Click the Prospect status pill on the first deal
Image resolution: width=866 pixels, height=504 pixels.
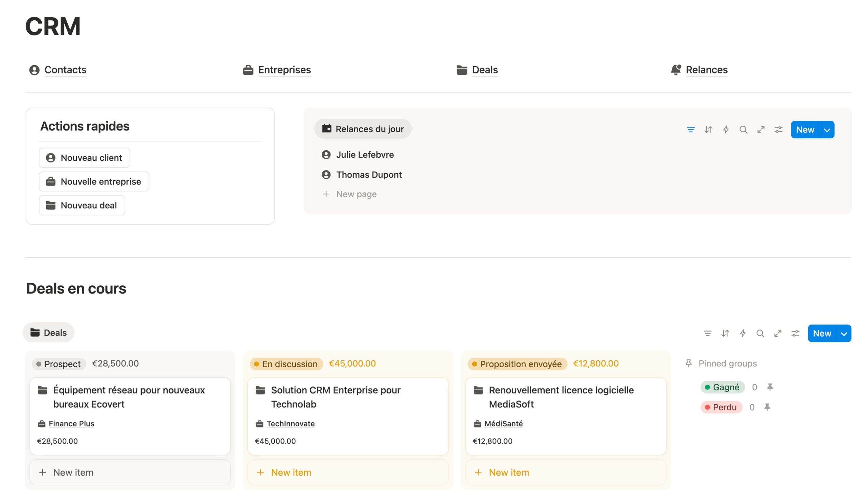pos(59,364)
